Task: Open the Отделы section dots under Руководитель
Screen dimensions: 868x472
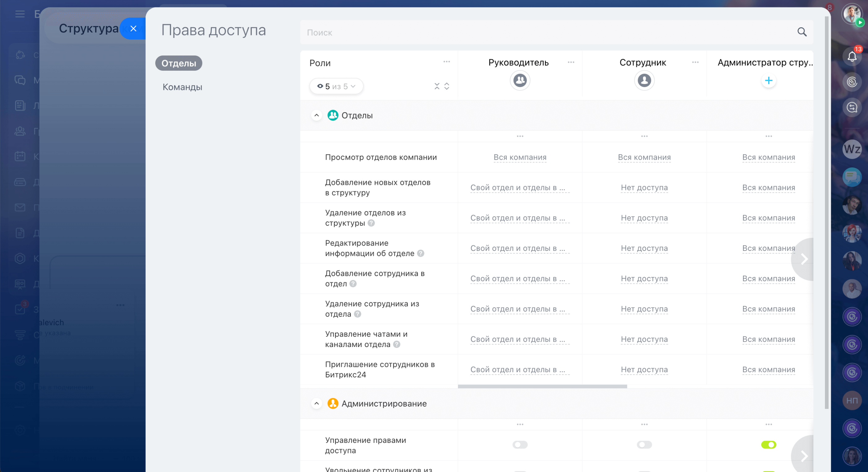Action: (520, 136)
